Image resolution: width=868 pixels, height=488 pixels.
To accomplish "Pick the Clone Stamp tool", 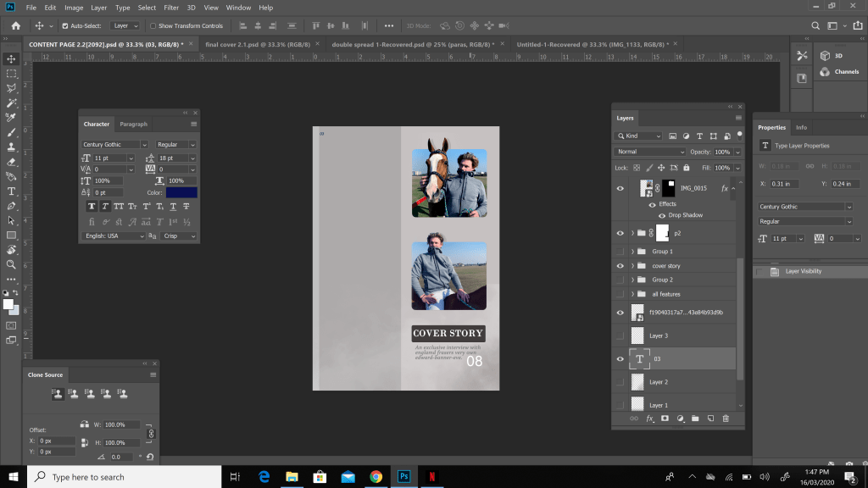I will pos(11,147).
